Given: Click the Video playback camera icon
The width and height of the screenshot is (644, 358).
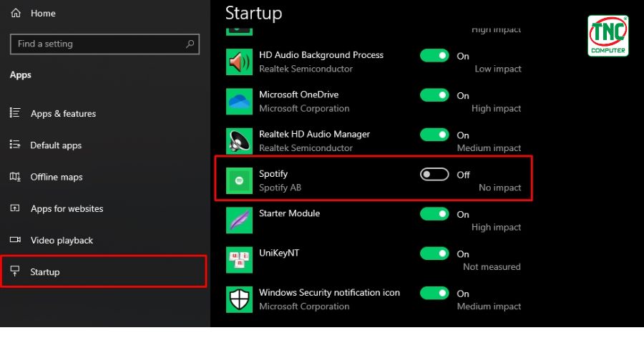Looking at the screenshot, I should [x=15, y=240].
